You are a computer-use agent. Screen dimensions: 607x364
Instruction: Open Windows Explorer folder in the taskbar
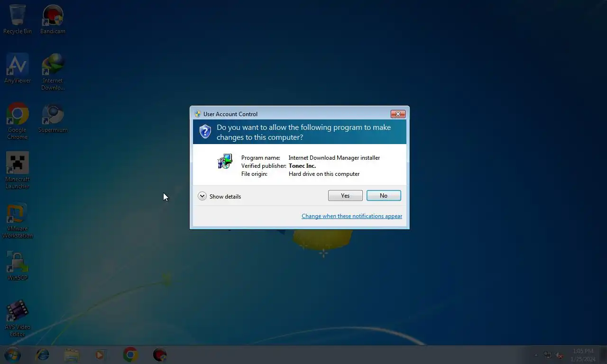pos(72,355)
